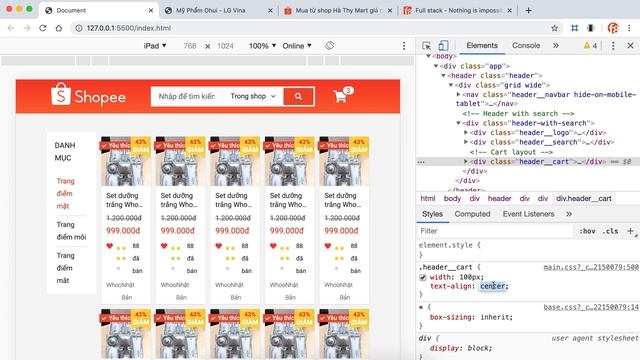
Task: Close the DevTools panel
Action: [x=630, y=46]
